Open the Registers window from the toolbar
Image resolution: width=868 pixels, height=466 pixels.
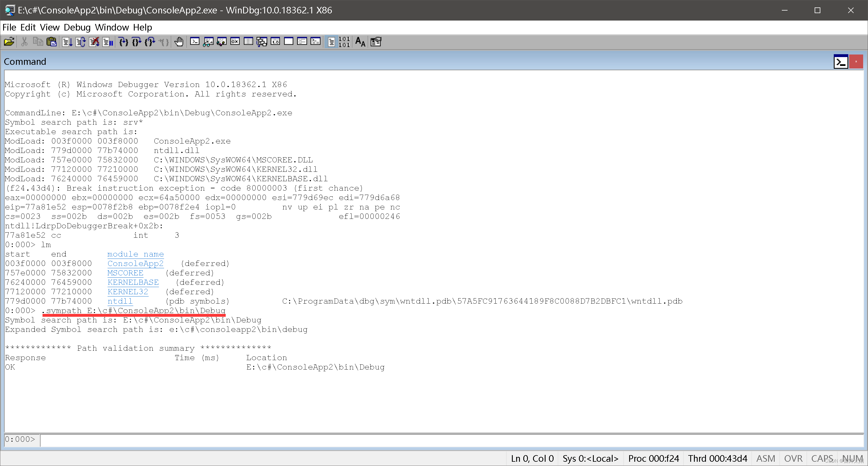point(235,42)
